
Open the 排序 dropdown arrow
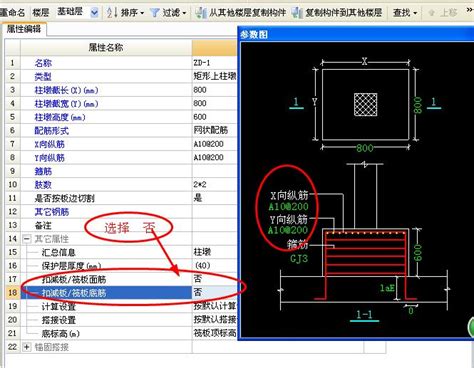point(142,13)
